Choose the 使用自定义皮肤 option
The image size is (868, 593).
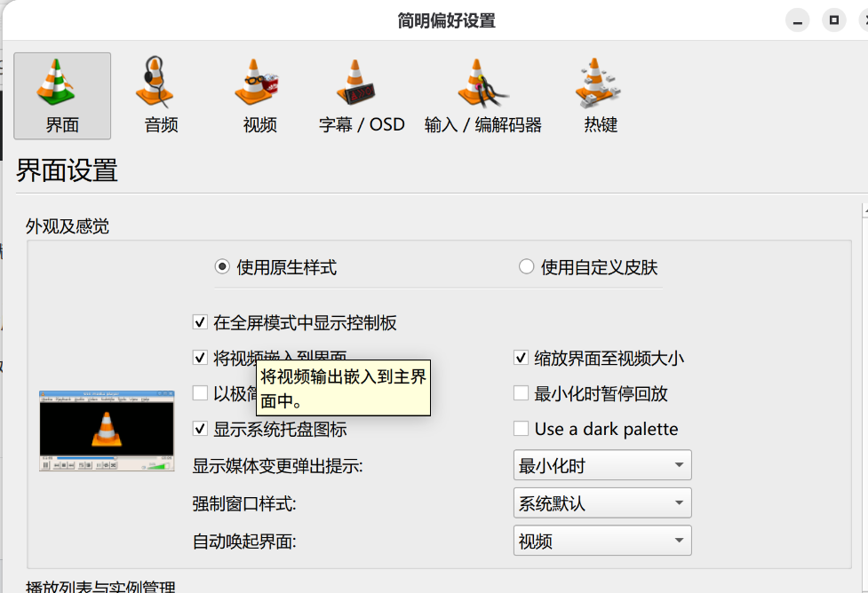(x=527, y=267)
